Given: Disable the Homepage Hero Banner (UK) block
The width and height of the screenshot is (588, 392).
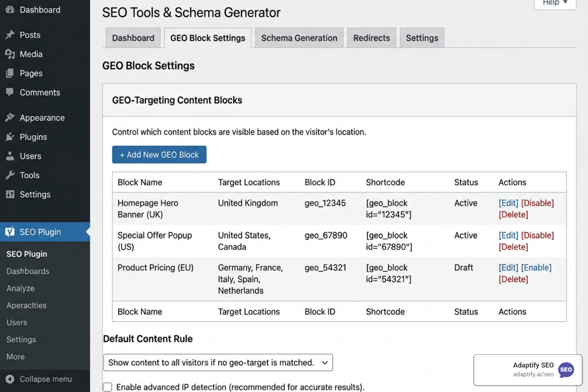Looking at the screenshot, I should click(537, 203).
